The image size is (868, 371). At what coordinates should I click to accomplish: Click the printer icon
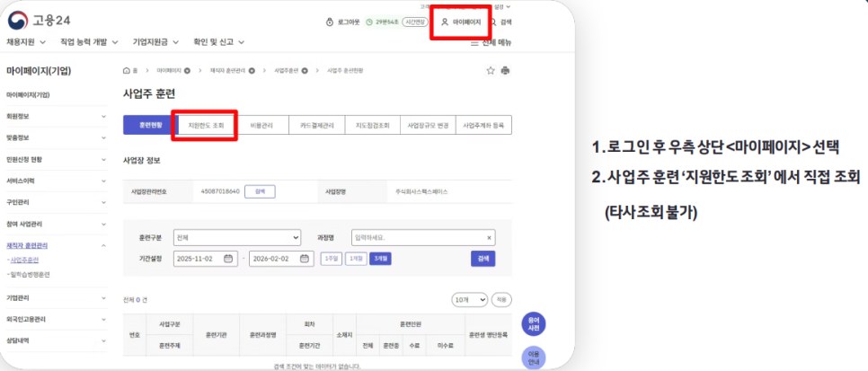tap(505, 70)
